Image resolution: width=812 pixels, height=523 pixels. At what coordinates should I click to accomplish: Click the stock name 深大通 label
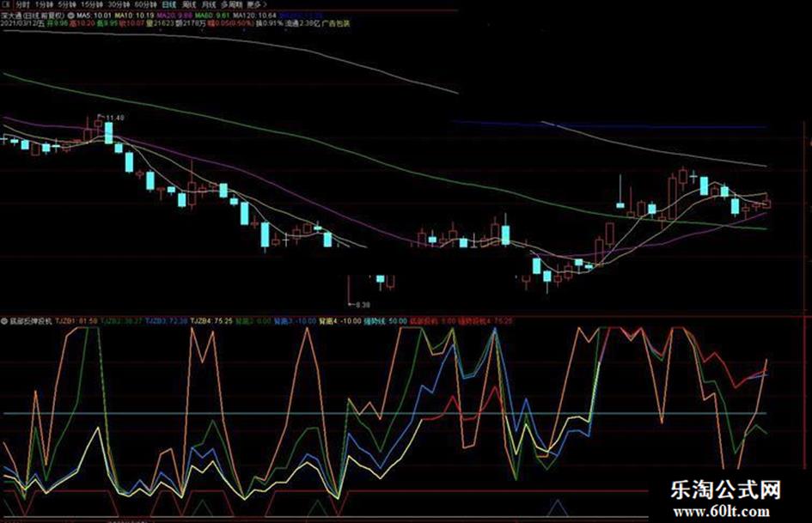point(11,15)
